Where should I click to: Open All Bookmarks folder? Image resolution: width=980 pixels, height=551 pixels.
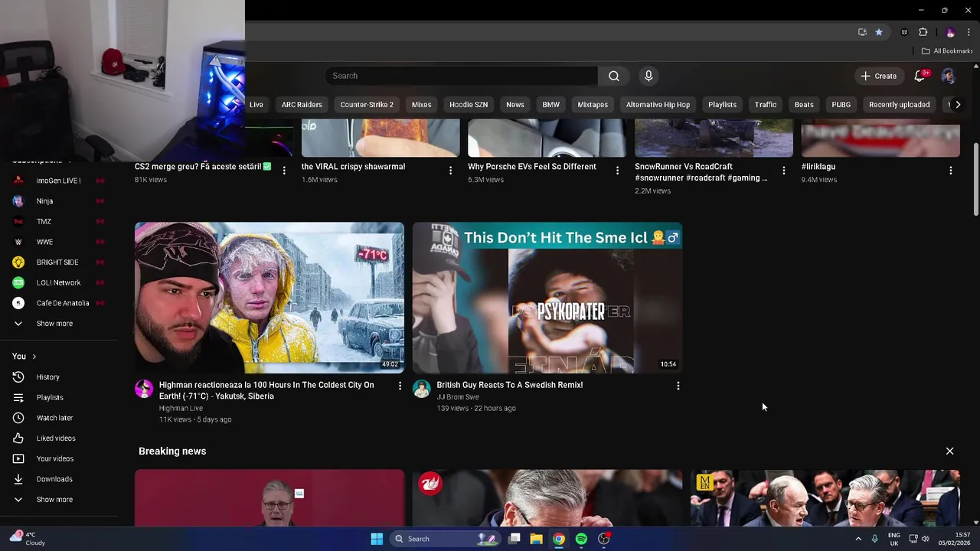947,51
